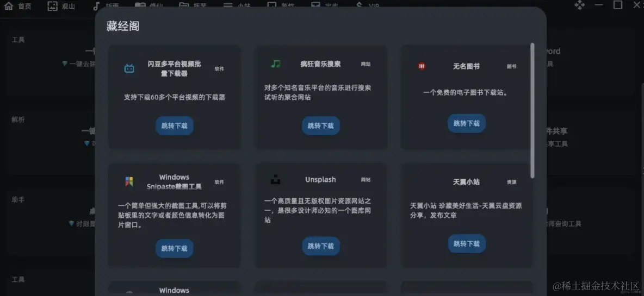Click the 软件 tag on Snipaste card
Image resolution: width=644 pixels, height=296 pixels.
219,181
